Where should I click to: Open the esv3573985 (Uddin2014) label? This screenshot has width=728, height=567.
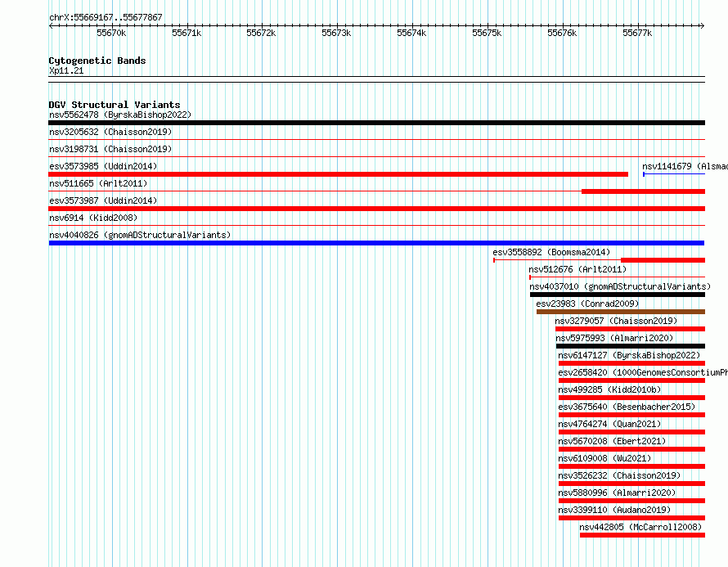(x=103, y=166)
